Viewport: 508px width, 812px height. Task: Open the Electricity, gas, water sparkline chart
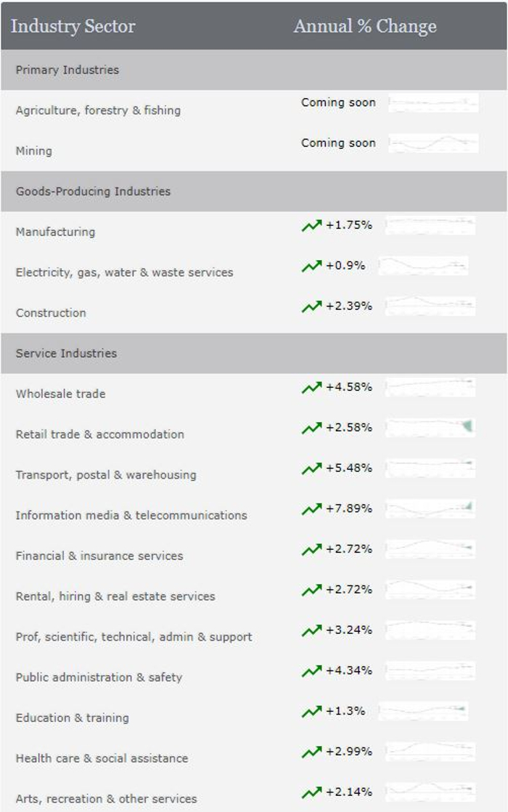[423, 266]
